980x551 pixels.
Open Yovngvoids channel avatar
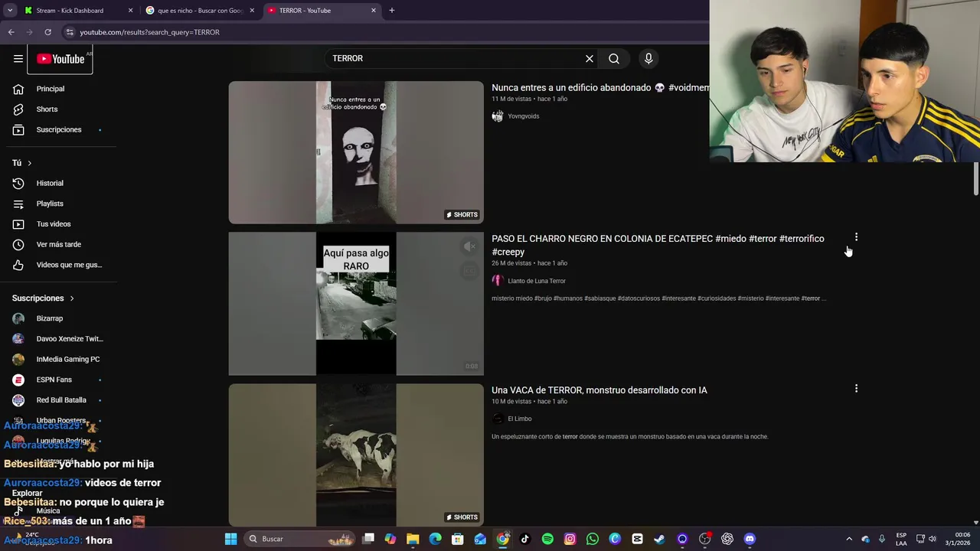[498, 116]
